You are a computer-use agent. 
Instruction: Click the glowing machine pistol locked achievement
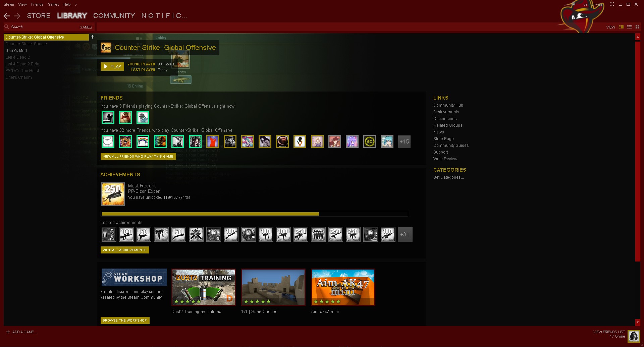click(161, 234)
